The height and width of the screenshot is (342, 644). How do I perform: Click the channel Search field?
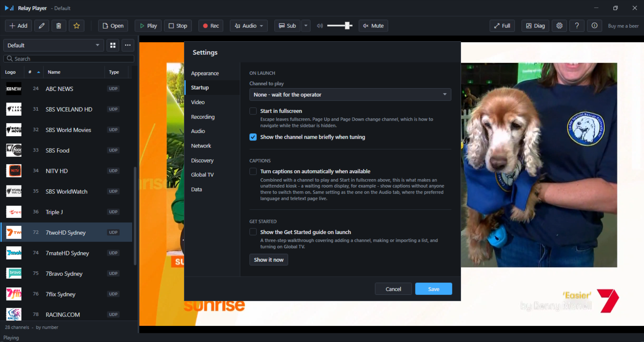click(69, 59)
